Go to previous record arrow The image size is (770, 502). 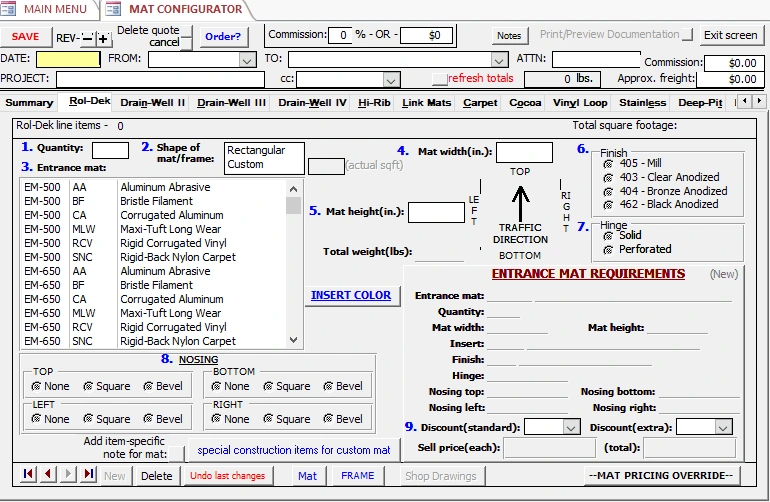(48, 474)
